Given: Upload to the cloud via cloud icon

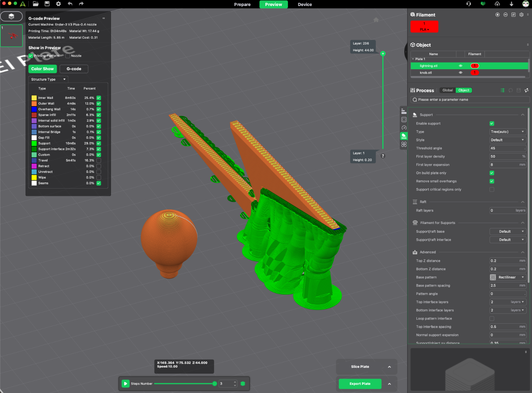Looking at the screenshot, I should (497, 4).
